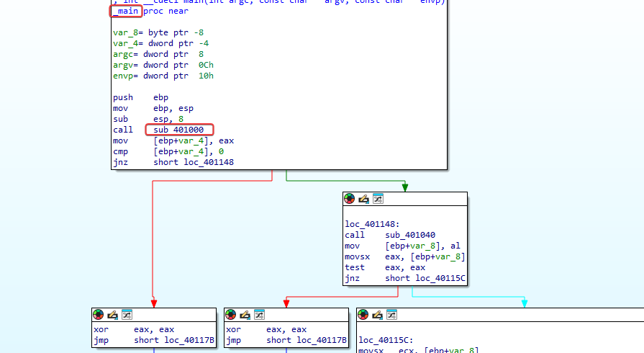The height and width of the screenshot is (353, 644).
Task: Click the 'movsx eax, [ebp+var_8]' instruction
Action: [x=405, y=256]
